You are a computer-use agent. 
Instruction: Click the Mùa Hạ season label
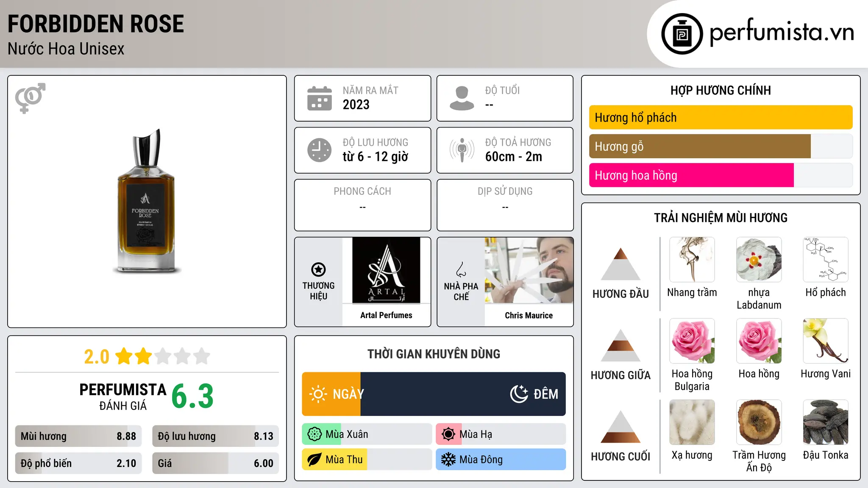point(476,434)
